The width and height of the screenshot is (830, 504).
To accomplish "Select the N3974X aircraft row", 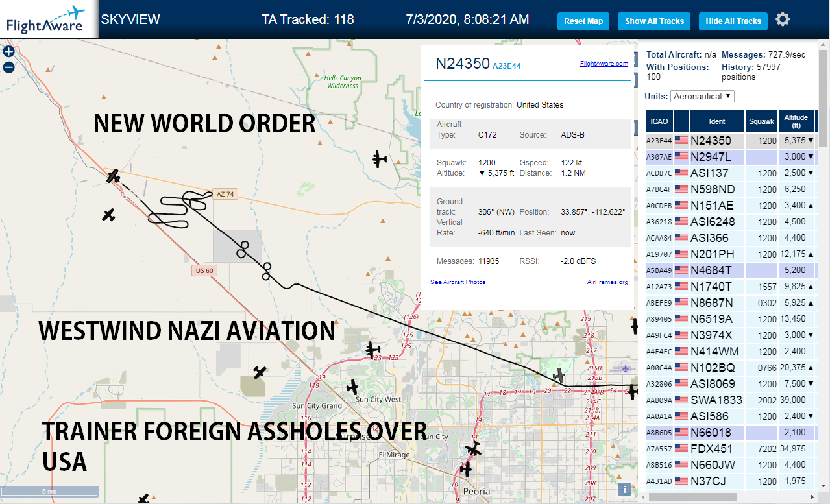I will click(730, 335).
